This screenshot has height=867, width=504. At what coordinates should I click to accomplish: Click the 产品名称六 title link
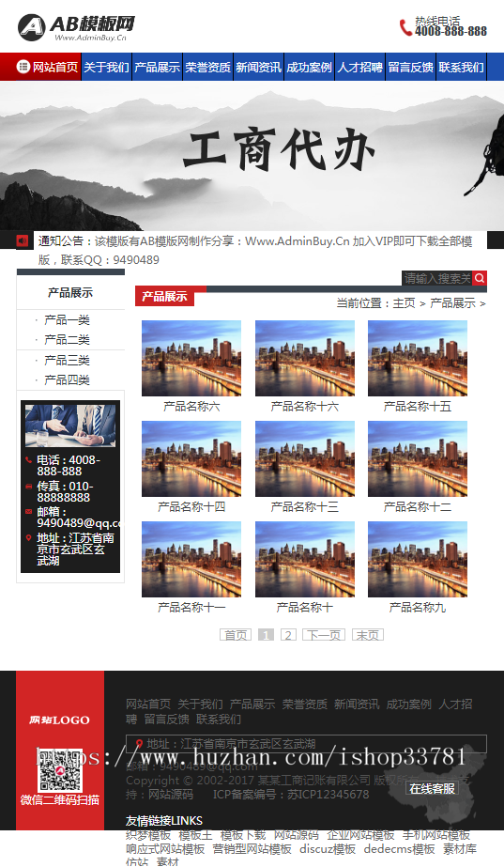[x=191, y=407]
